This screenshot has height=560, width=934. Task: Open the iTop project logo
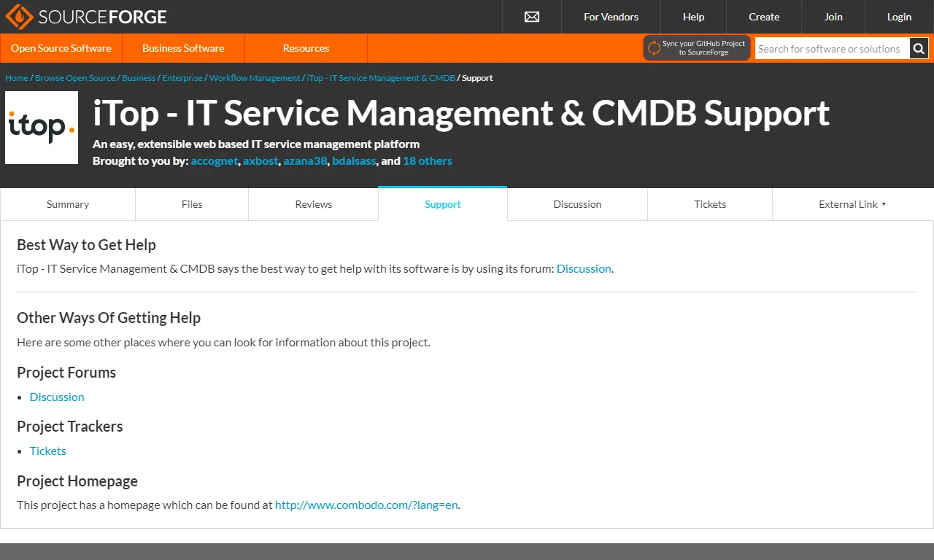point(42,128)
